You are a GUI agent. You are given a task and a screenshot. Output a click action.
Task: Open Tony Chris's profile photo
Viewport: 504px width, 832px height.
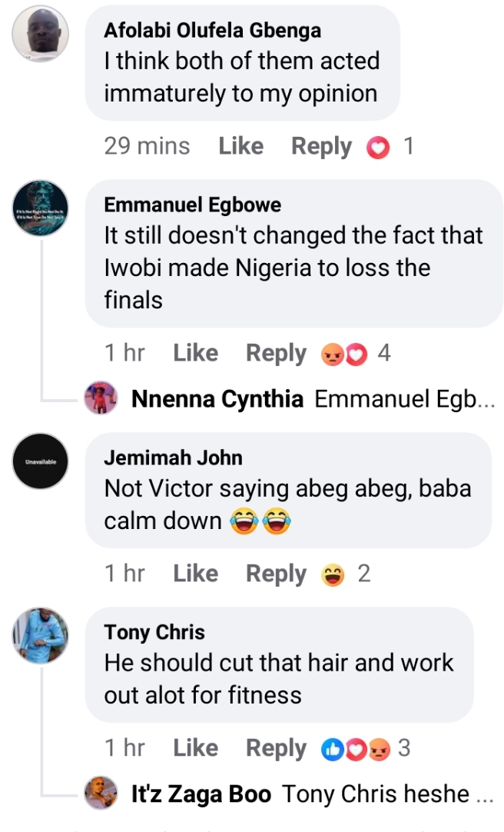coord(41,635)
